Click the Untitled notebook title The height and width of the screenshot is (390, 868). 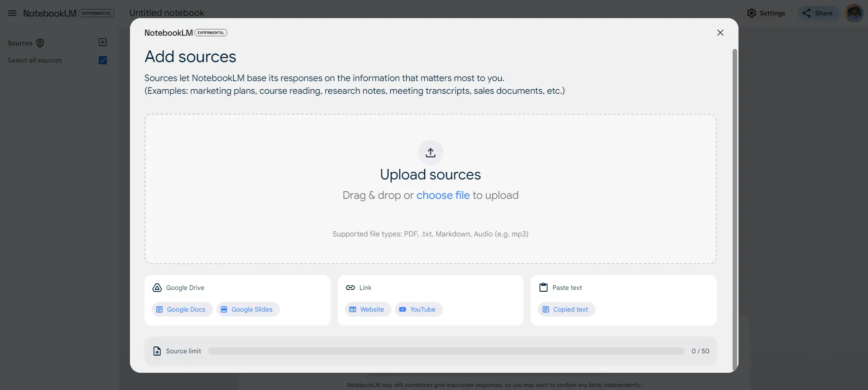pos(167,13)
